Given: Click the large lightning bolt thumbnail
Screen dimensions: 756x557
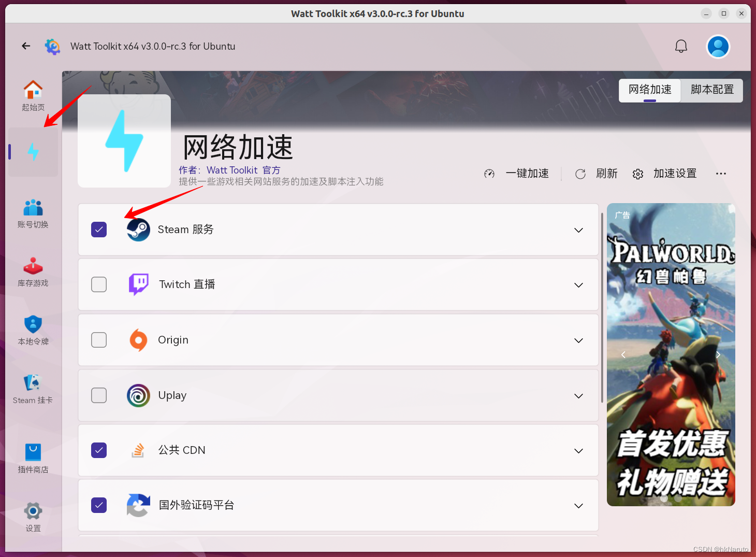Looking at the screenshot, I should coord(124,141).
